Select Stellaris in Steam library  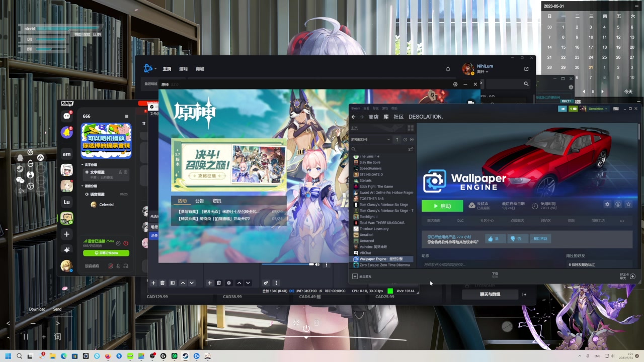tap(365, 180)
